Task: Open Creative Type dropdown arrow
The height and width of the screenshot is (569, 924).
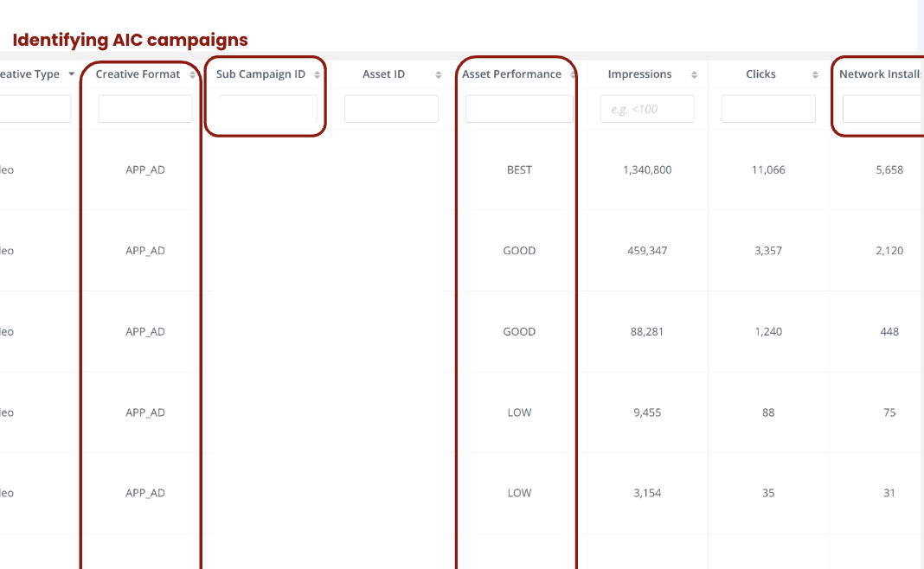Action: coord(71,74)
